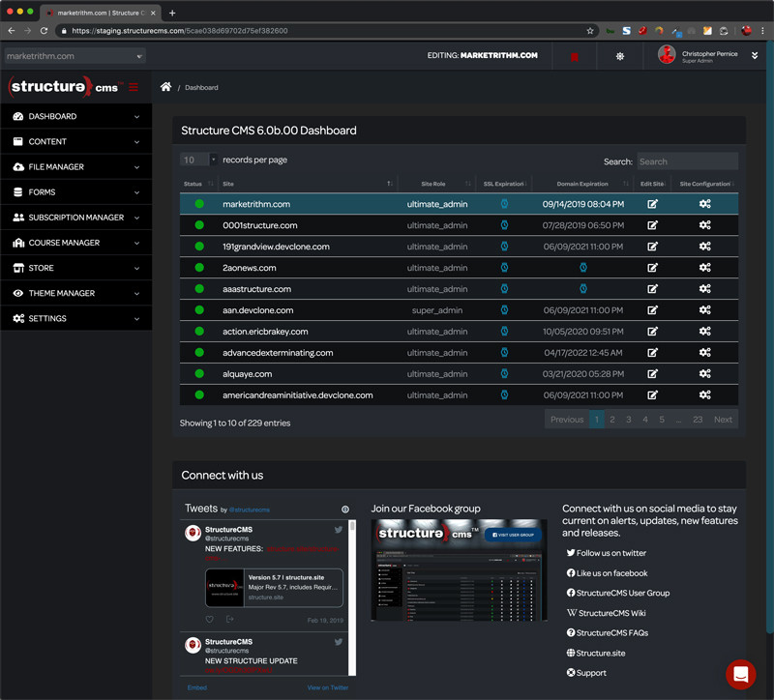Click SSL expiration icon for 2aonews.com
Screen dimensions: 774x700
pyautogui.click(x=504, y=268)
